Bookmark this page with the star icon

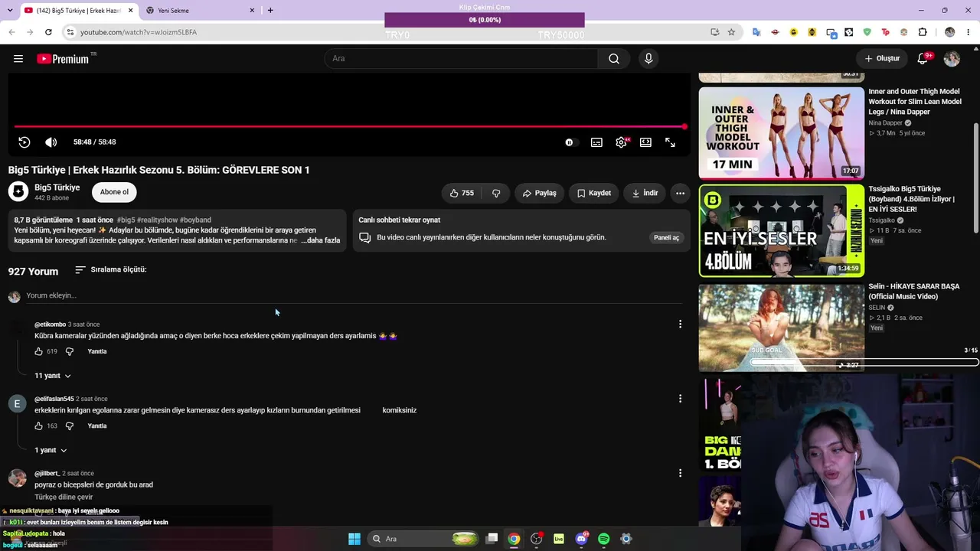coord(731,32)
